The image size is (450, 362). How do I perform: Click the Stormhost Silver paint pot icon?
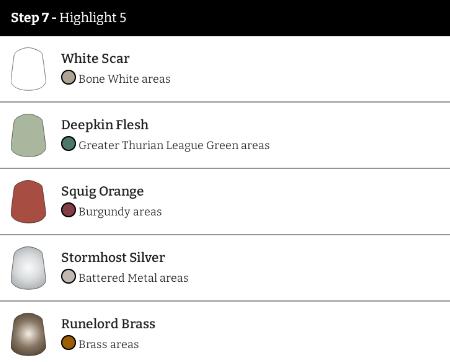28,268
